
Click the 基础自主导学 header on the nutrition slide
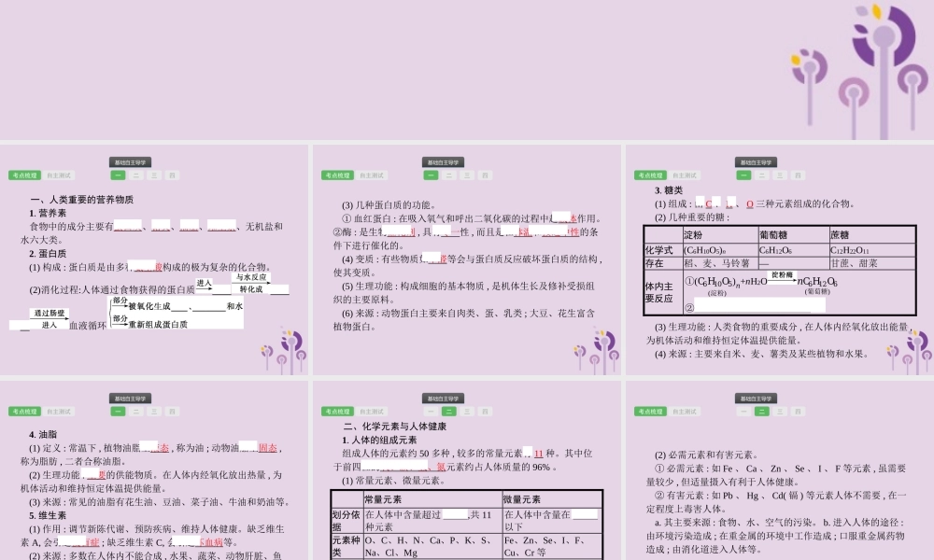131,161
